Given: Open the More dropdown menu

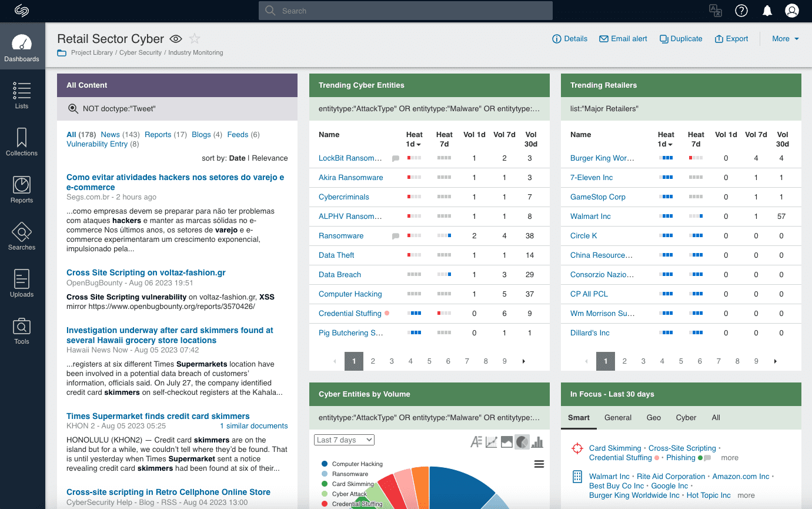Looking at the screenshot, I should pyautogui.click(x=786, y=39).
